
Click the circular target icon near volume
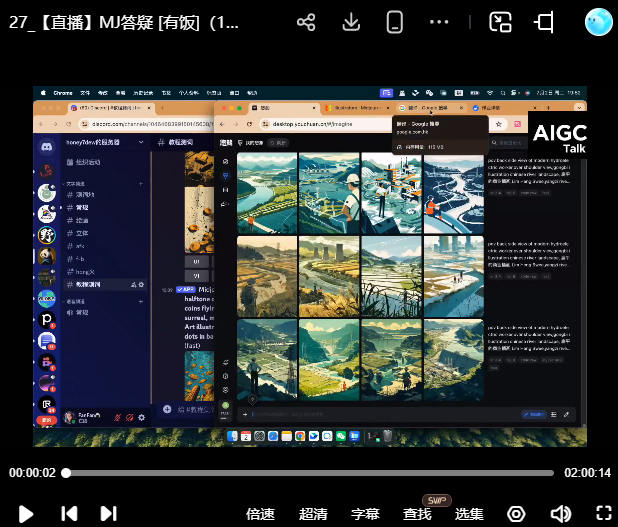[516, 514]
